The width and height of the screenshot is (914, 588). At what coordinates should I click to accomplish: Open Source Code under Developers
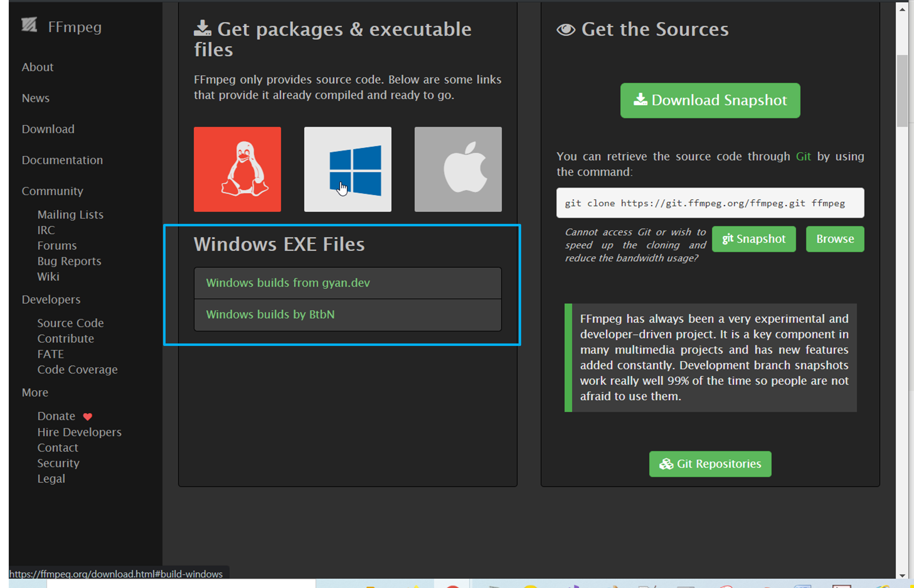point(70,323)
